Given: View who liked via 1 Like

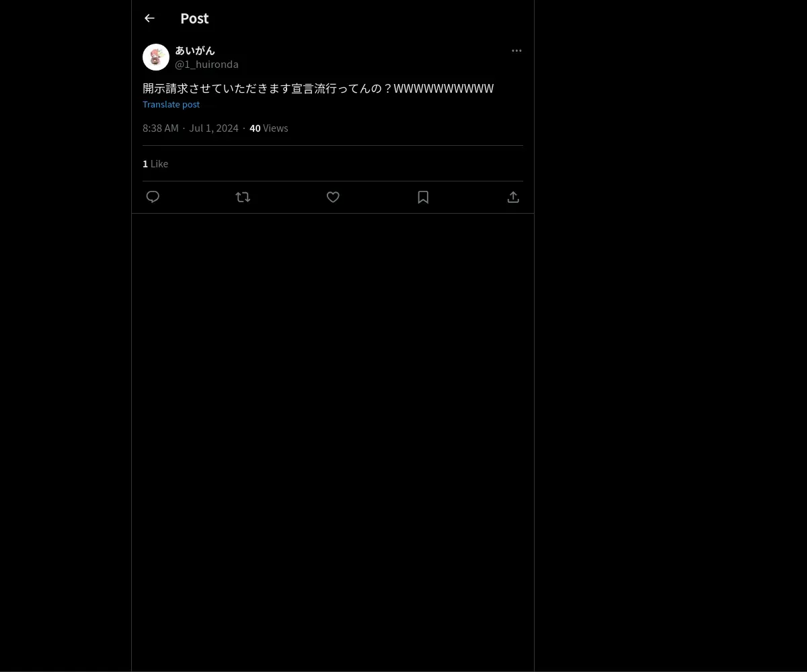Looking at the screenshot, I should pos(155,163).
